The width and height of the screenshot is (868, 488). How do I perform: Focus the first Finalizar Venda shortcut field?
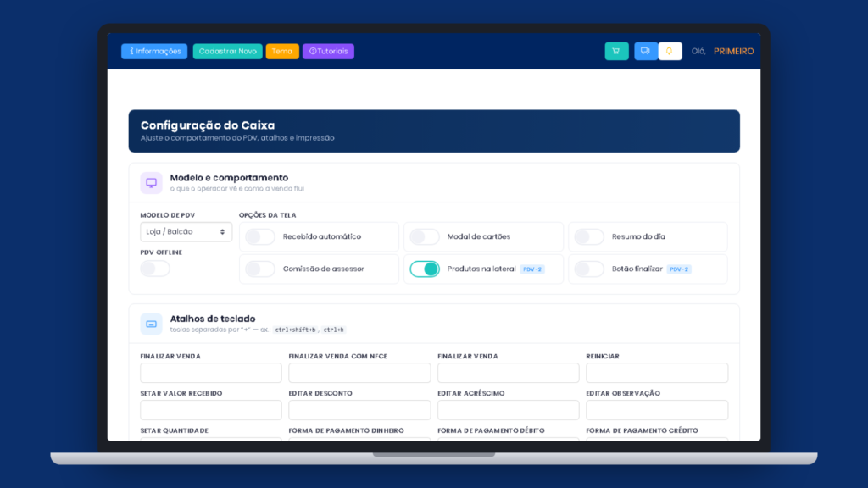[x=211, y=373]
